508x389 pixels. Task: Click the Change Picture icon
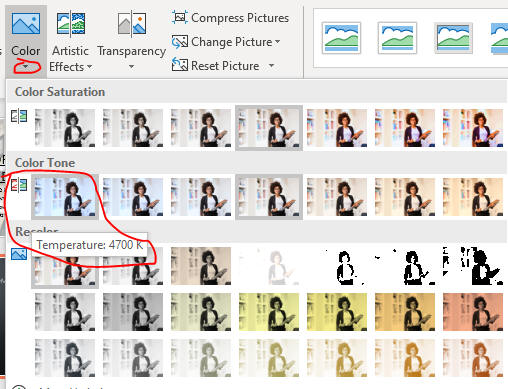pos(180,42)
